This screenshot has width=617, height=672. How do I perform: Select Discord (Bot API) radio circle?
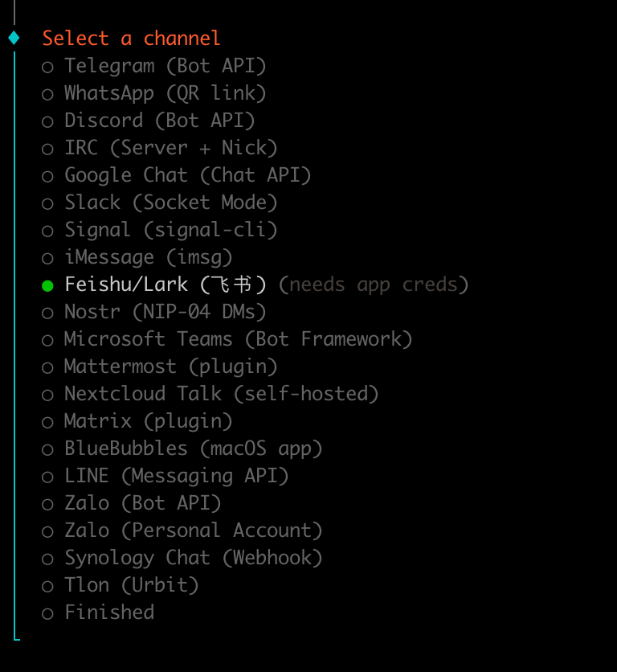[47, 121]
